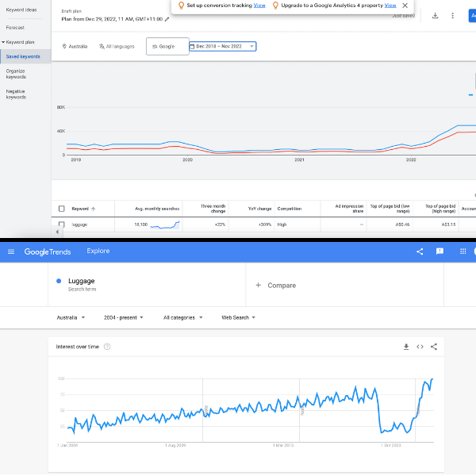476x476 pixels.
Task: Click View link for conversion tracking
Action: tap(259, 5)
